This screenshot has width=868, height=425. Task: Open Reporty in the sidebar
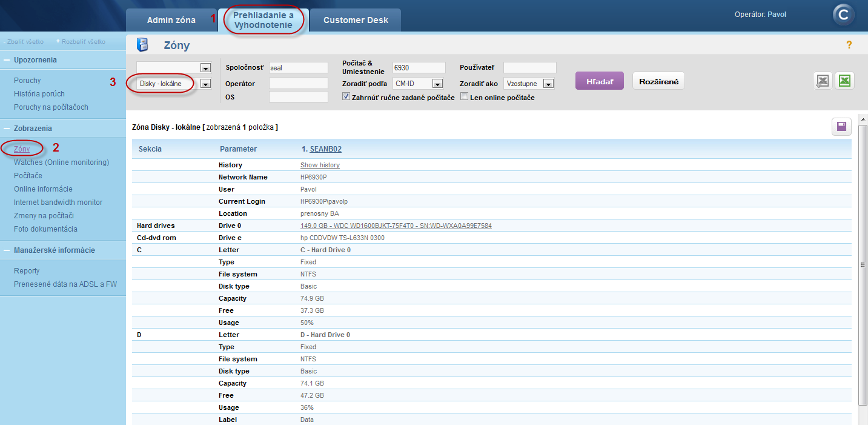coord(27,271)
